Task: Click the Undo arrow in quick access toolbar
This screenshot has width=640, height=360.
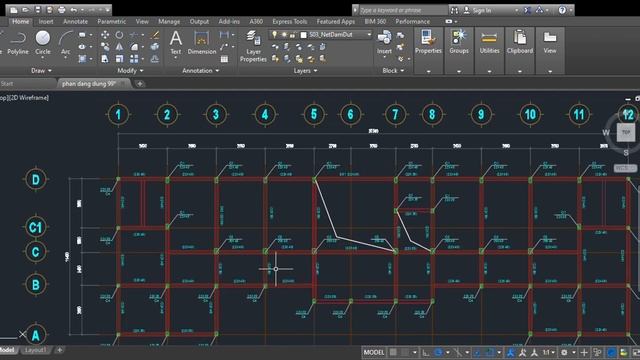Action: tap(73, 10)
